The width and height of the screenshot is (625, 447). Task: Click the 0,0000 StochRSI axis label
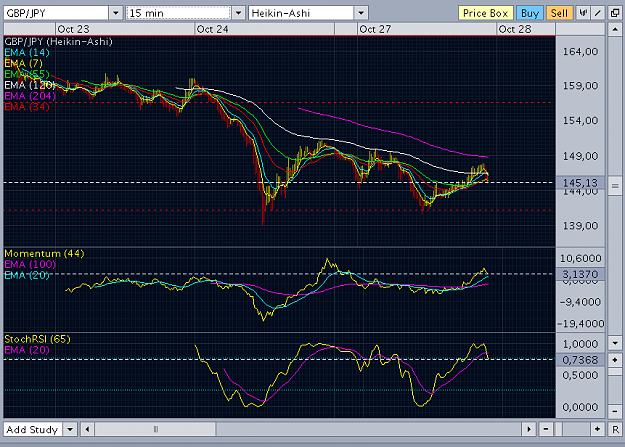[x=580, y=407]
